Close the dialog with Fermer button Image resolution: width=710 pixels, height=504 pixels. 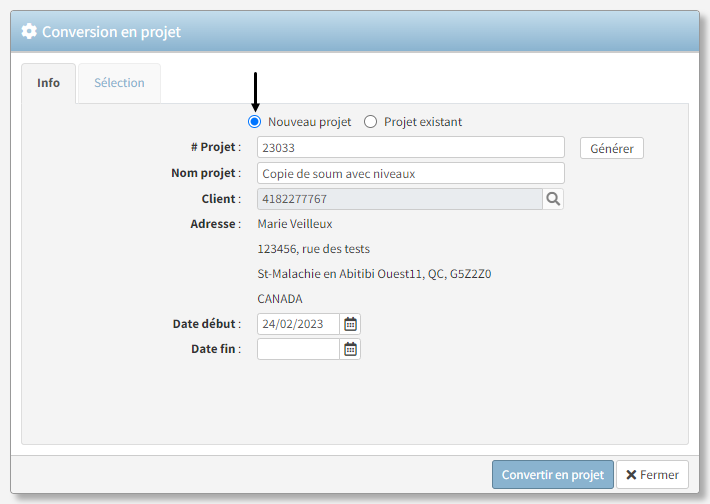(x=652, y=475)
